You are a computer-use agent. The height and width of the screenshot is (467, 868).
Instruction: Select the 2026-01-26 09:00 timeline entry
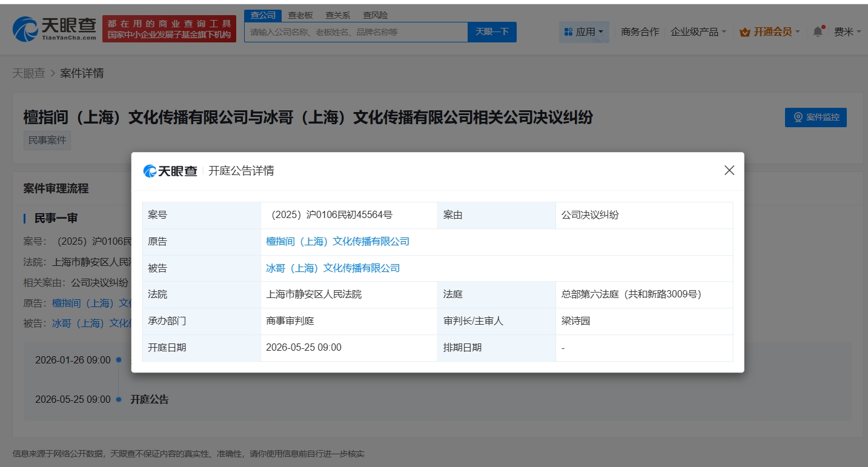tap(73, 360)
